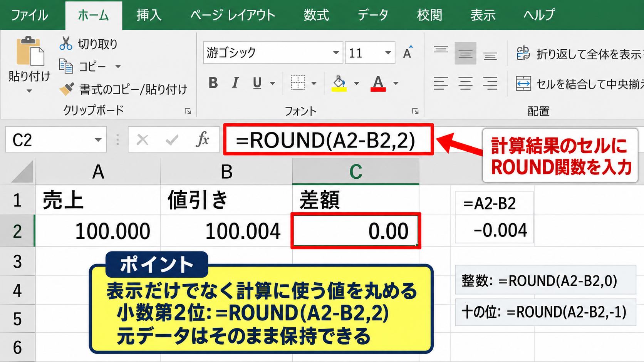
Task: Click the Cut scissors icon
Action: click(x=66, y=43)
